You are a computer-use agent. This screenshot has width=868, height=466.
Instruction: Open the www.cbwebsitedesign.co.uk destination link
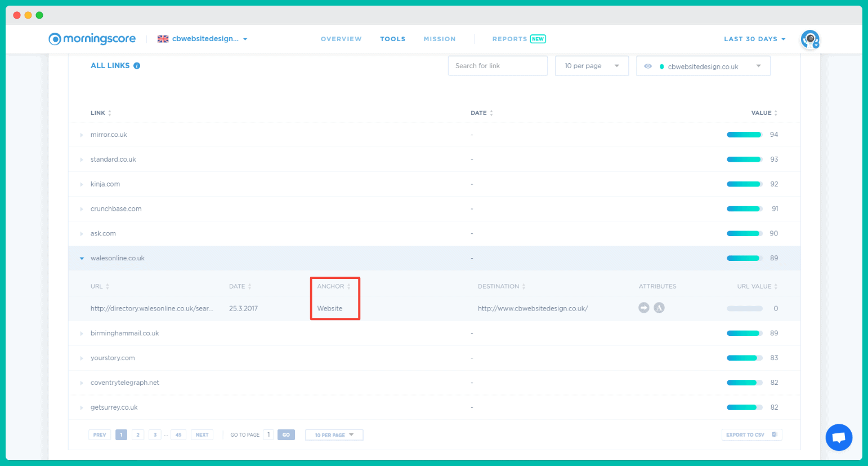coord(533,309)
